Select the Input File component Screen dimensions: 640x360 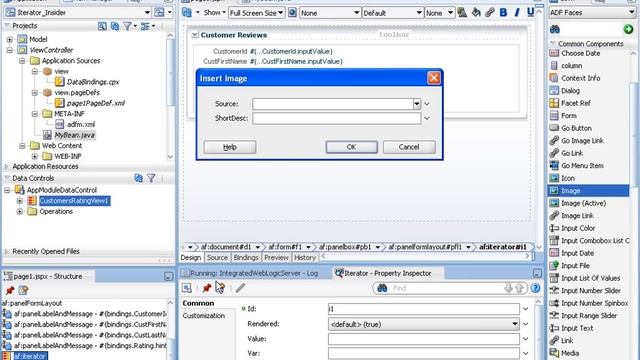tap(575, 266)
